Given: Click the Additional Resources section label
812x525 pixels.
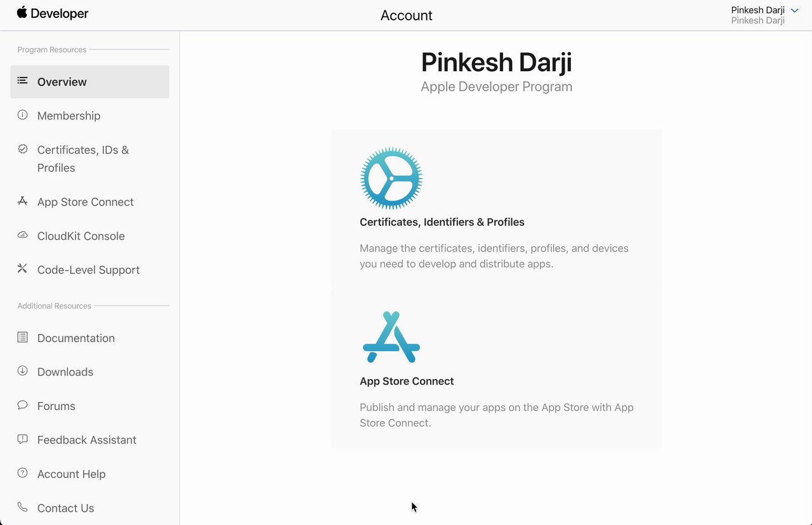Looking at the screenshot, I should (x=55, y=306).
